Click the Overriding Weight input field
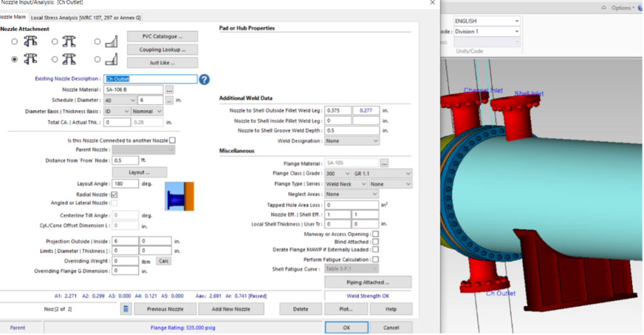The width and height of the screenshot is (644, 335). (x=125, y=261)
